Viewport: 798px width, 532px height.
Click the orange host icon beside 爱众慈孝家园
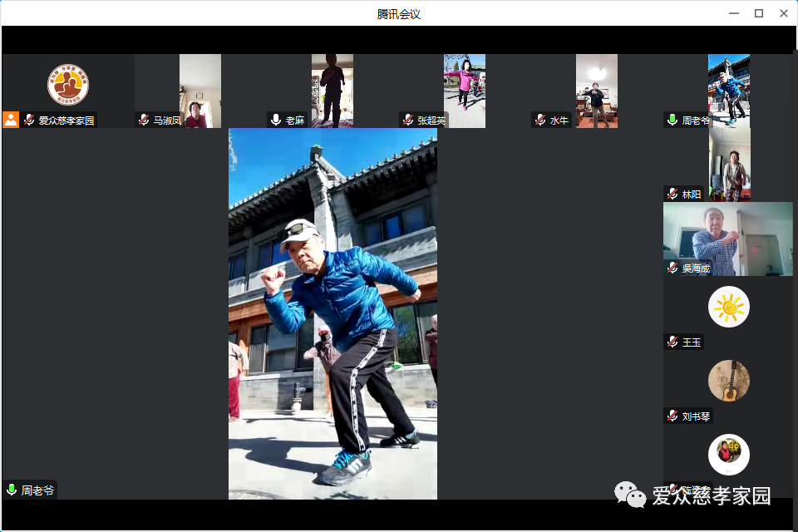pos(11,120)
